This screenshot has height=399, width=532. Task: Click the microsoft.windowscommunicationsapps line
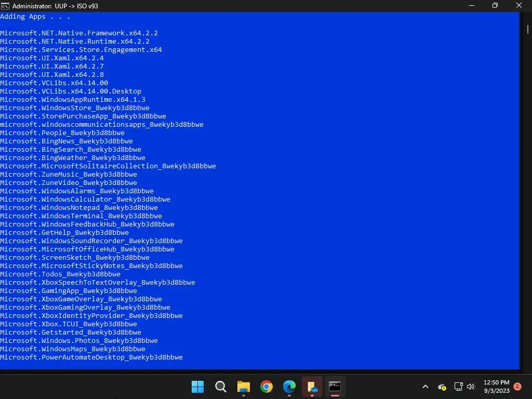pos(102,125)
